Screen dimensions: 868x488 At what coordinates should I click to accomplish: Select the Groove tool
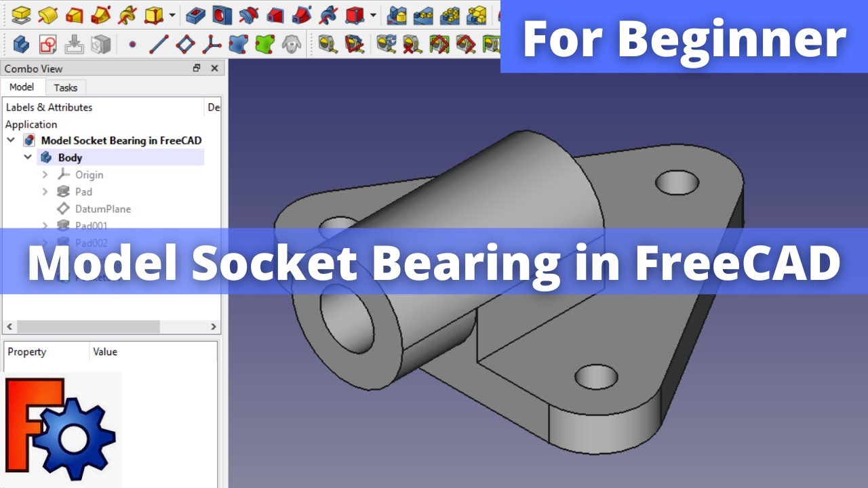coord(248,14)
